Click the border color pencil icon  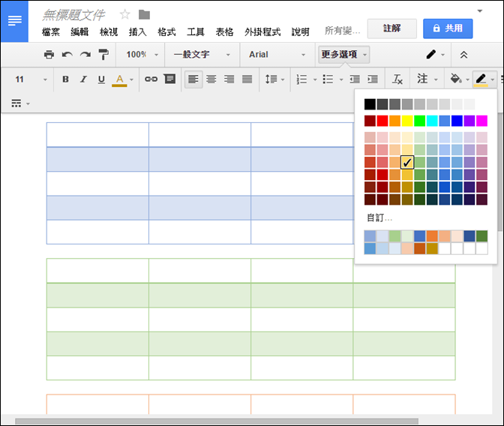(x=481, y=79)
